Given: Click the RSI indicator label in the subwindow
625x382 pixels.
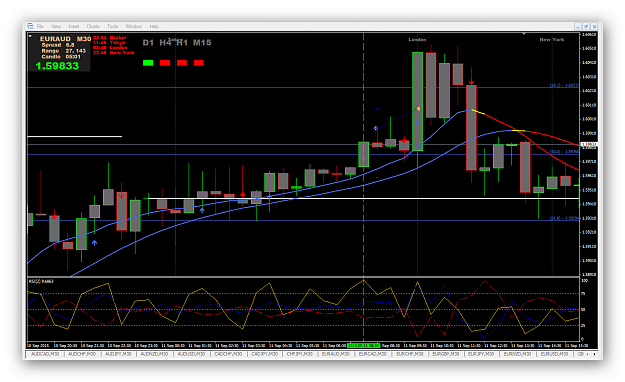Looking at the screenshot, I should pyautogui.click(x=41, y=282).
